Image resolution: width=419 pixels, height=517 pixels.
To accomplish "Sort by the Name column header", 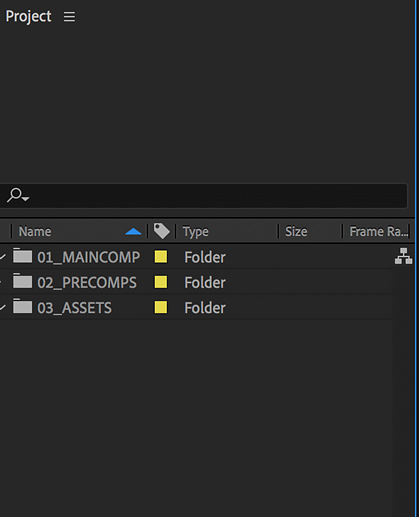I will (x=35, y=231).
